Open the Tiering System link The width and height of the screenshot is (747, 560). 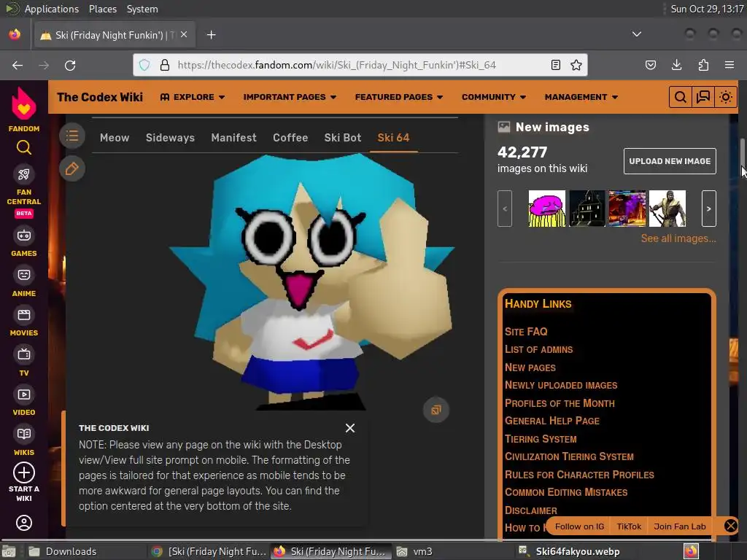coord(541,439)
